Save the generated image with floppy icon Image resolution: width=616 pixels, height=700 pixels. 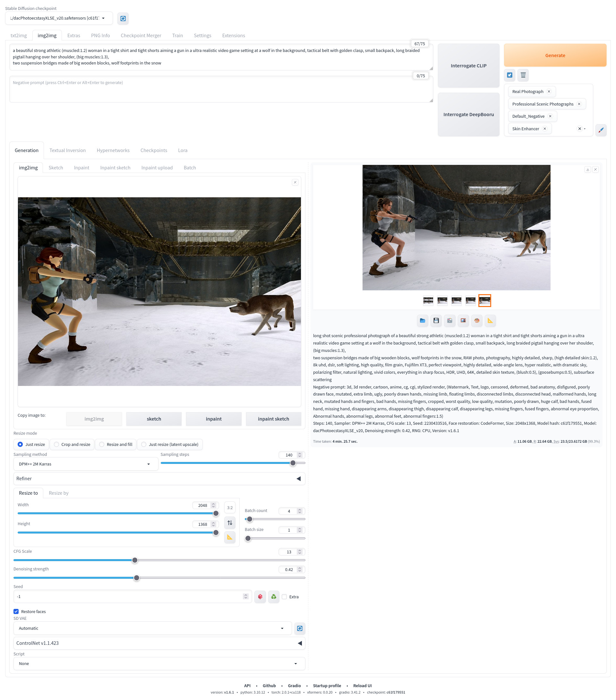tap(436, 320)
